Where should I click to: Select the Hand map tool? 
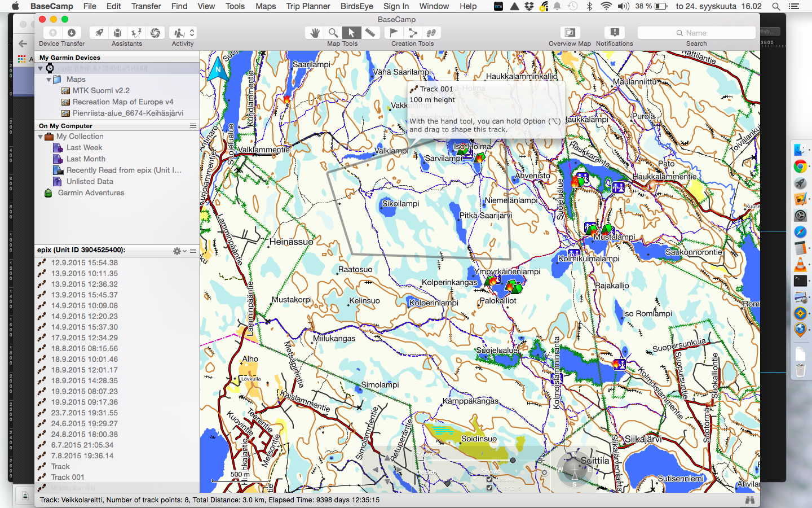click(x=315, y=33)
